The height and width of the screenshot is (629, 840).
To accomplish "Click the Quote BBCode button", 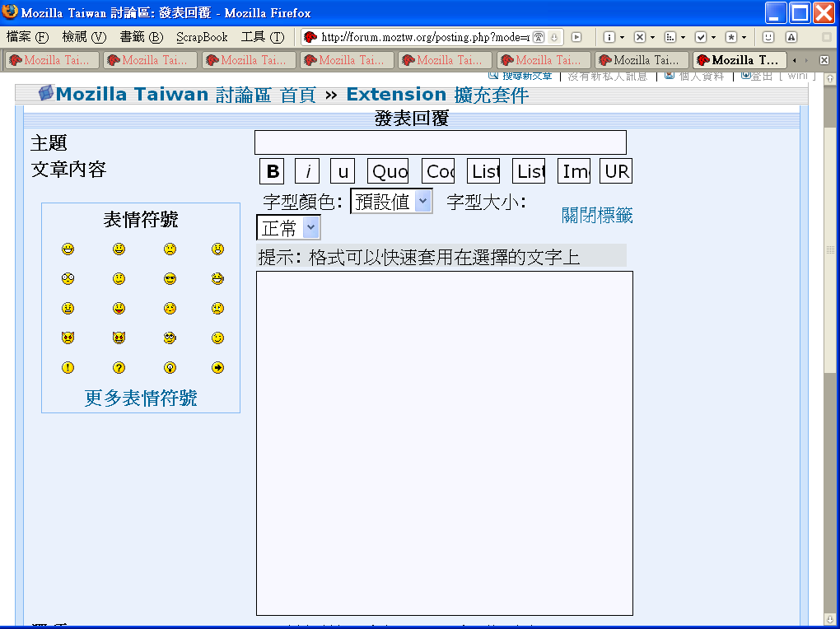I will pos(388,171).
